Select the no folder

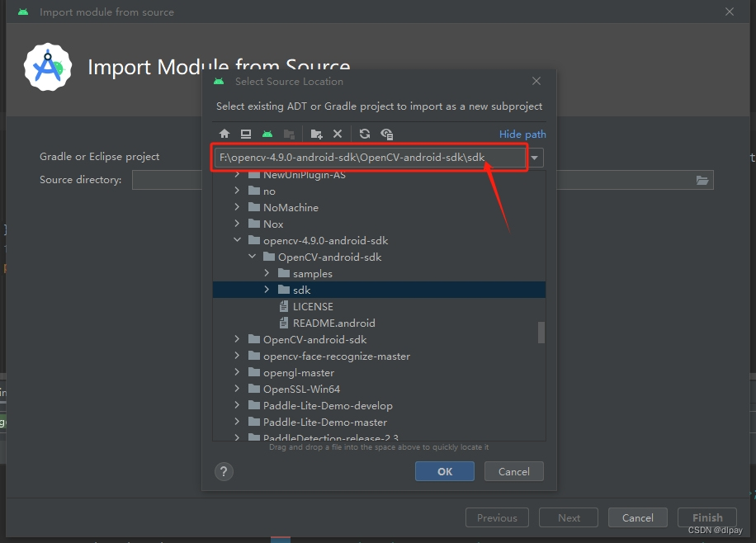point(379,191)
